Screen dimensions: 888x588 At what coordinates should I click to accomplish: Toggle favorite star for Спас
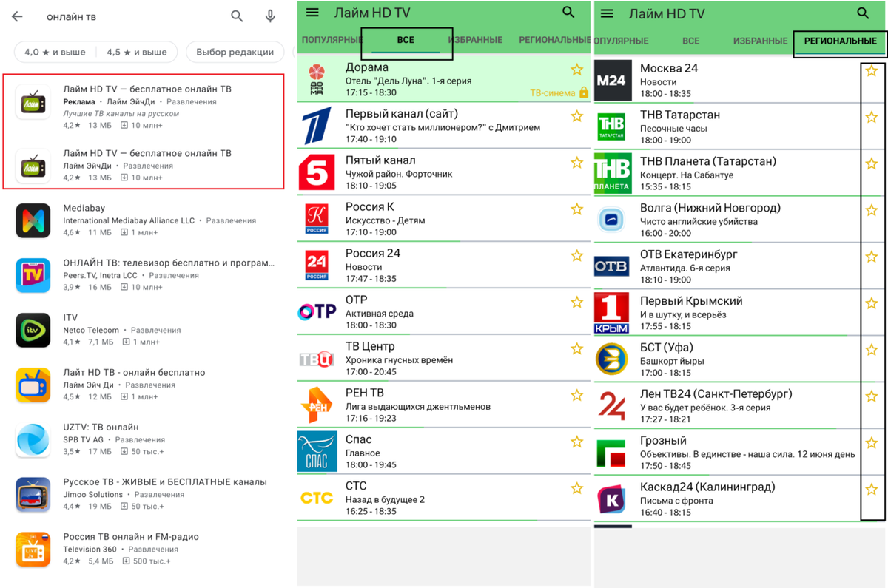click(577, 442)
